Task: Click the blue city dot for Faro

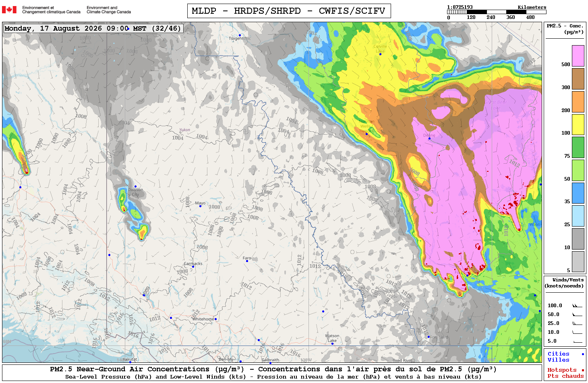Action: [247, 261]
